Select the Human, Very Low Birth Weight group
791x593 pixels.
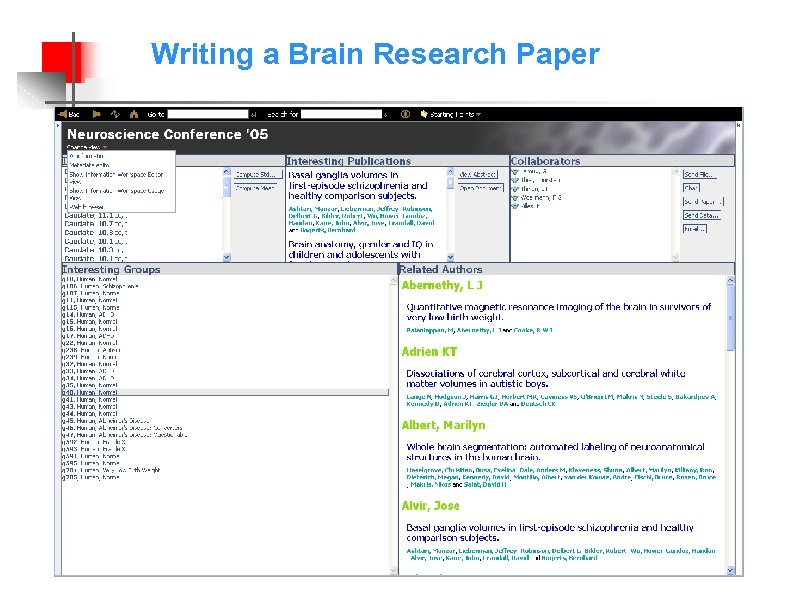point(111,470)
